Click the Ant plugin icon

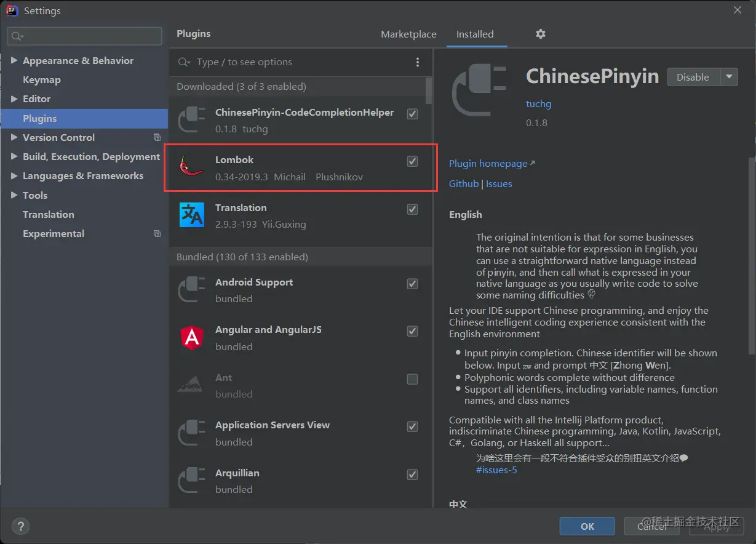[x=191, y=385]
